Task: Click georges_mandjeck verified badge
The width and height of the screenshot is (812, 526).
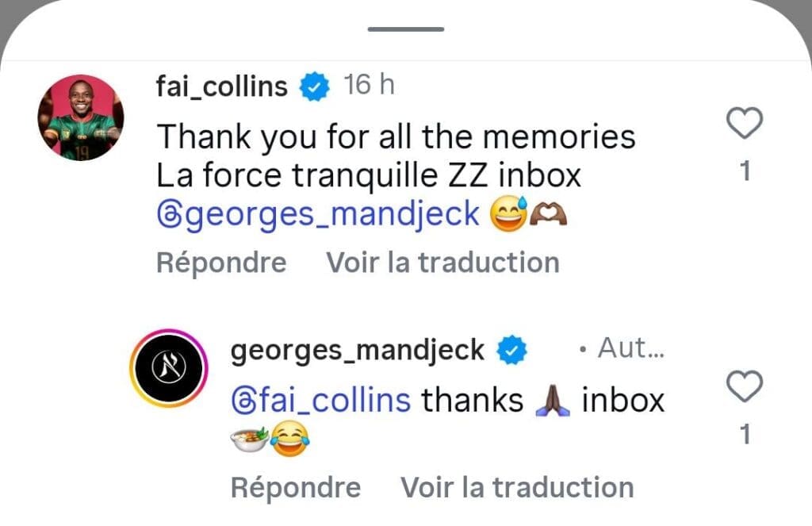Action: tap(511, 350)
